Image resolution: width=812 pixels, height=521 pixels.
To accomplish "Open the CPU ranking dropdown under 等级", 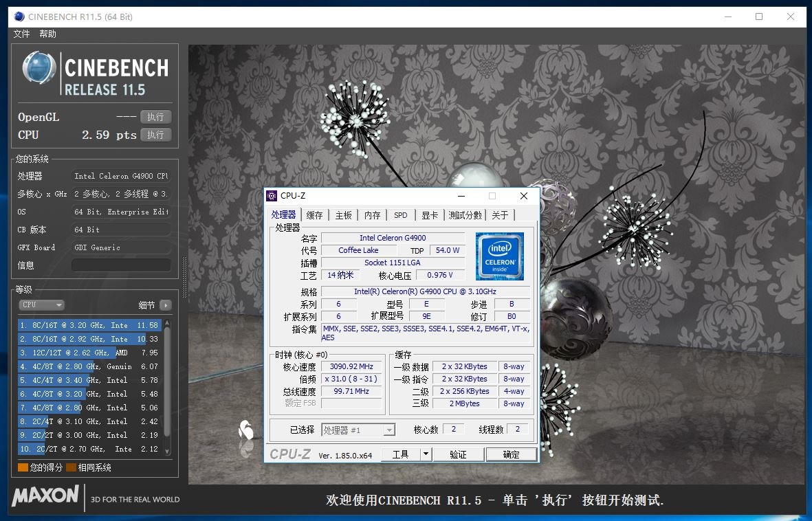I will [x=41, y=304].
